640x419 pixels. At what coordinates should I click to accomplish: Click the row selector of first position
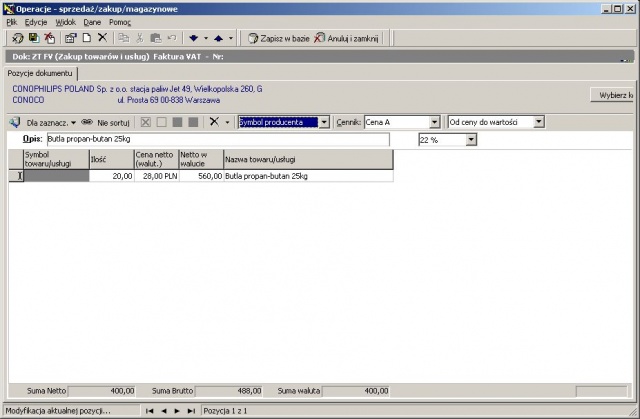pyautogui.click(x=16, y=176)
